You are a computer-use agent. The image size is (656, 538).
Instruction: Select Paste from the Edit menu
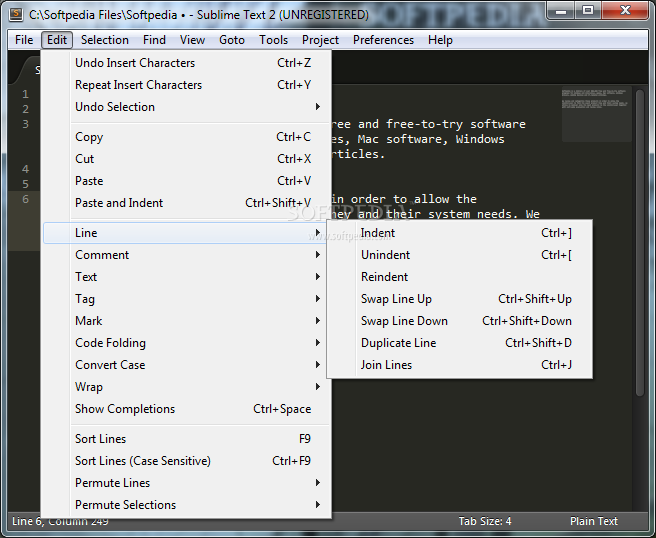click(187, 181)
